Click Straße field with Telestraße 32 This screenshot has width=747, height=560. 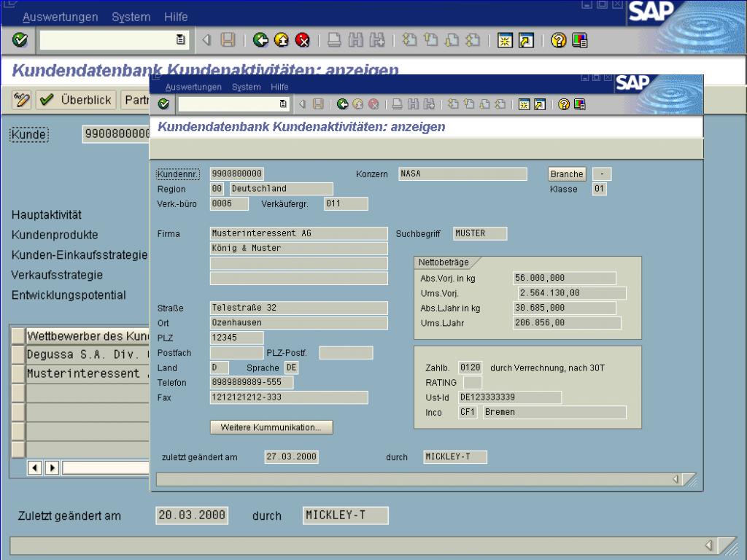(298, 308)
